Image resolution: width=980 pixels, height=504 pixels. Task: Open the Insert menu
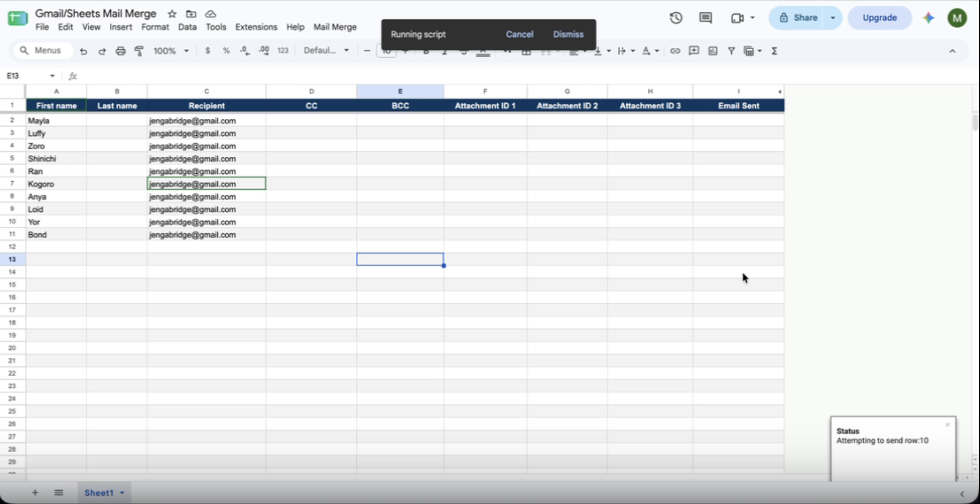tap(120, 27)
